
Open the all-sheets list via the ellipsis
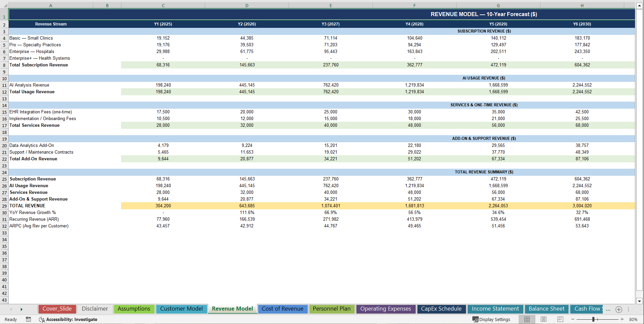(x=608, y=310)
